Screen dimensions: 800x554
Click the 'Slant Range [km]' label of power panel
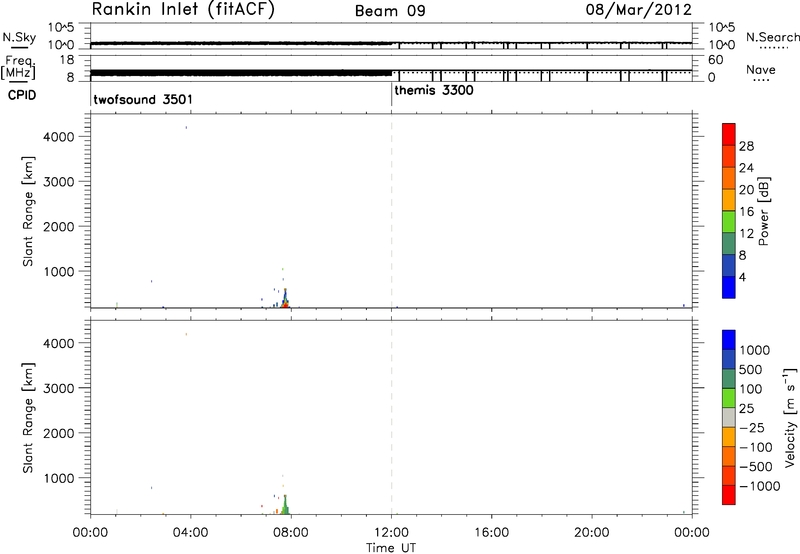28,211
